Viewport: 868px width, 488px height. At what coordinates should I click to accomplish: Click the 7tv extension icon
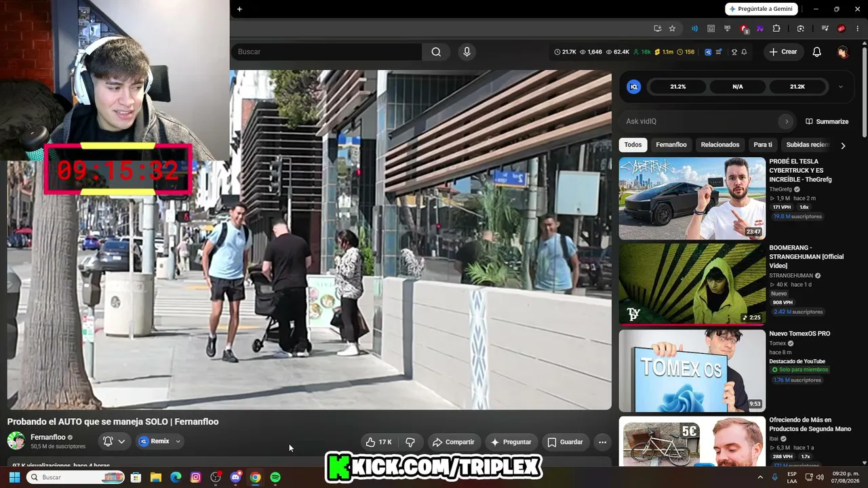760,28
